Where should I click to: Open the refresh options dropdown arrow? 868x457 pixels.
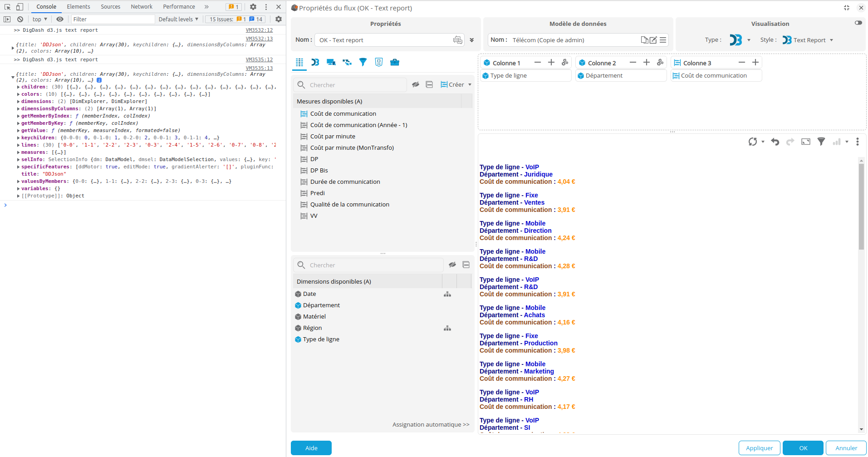click(x=763, y=142)
